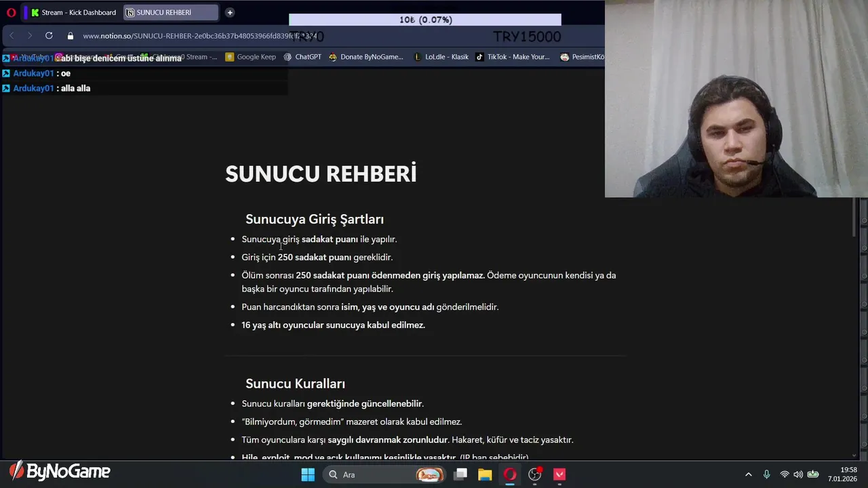Image resolution: width=868 pixels, height=488 pixels.
Task: Click the taskbar Ara search box
Action: (384, 474)
